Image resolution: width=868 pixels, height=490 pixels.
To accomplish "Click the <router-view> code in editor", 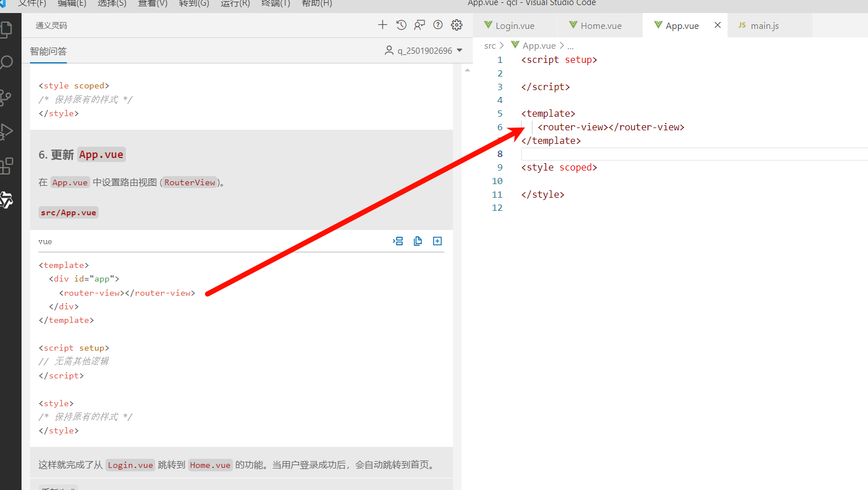I will pos(611,127).
